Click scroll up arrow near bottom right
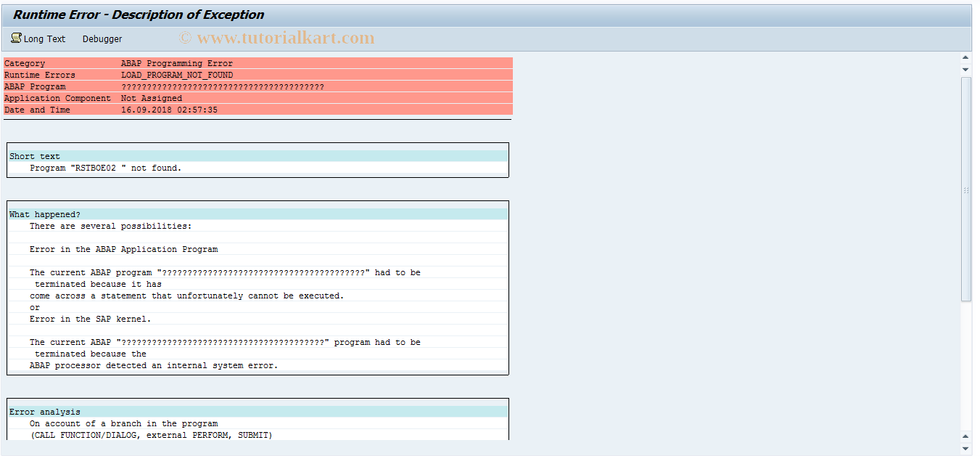The image size is (980, 456). 965,436
